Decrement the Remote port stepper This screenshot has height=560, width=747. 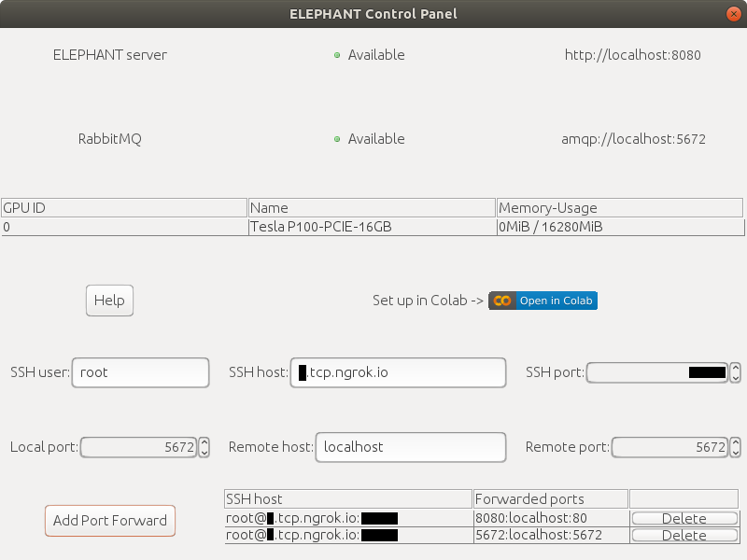736,452
